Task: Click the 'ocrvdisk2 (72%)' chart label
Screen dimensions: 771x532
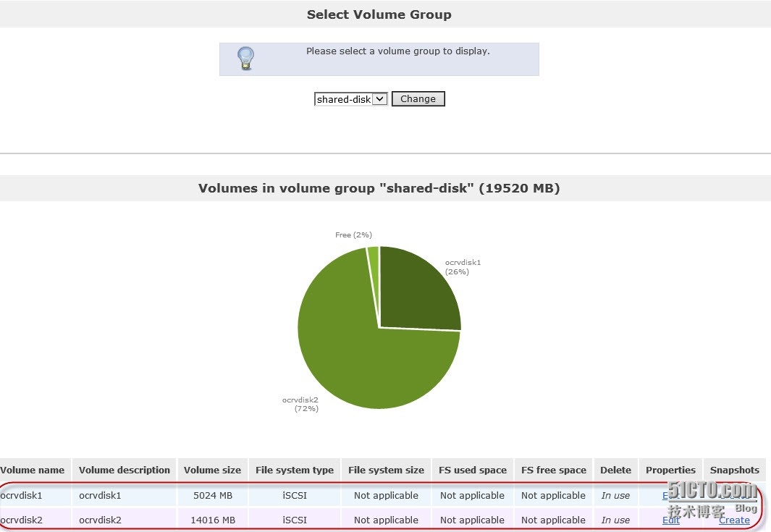Action: 300,404
